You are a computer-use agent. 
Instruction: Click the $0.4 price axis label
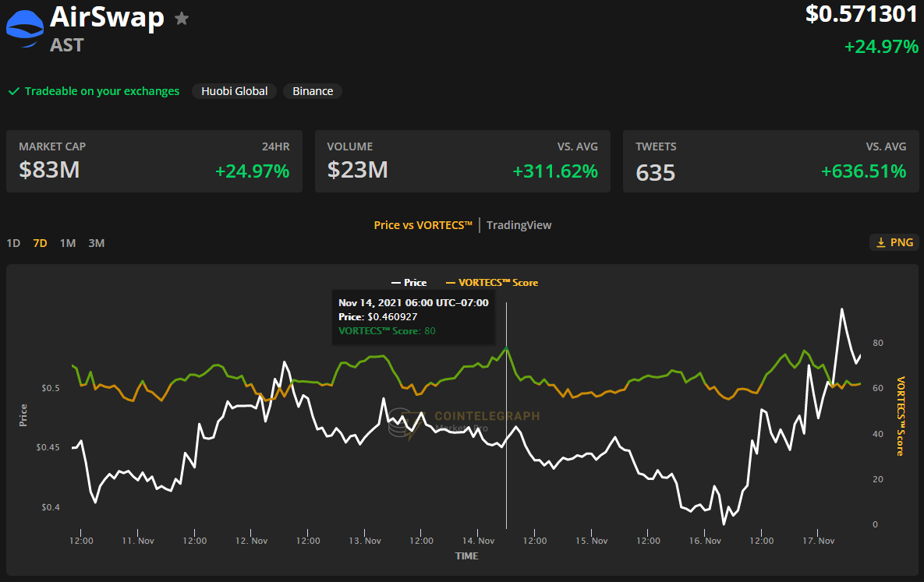(x=51, y=507)
